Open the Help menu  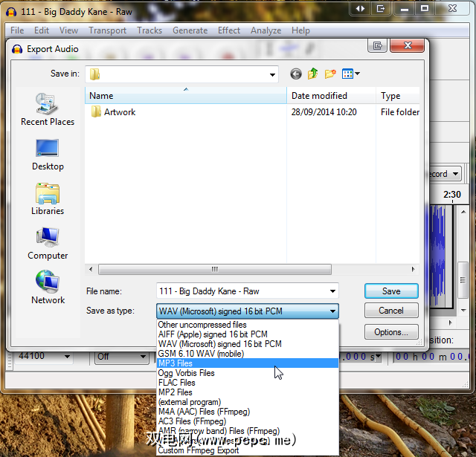pos(300,30)
